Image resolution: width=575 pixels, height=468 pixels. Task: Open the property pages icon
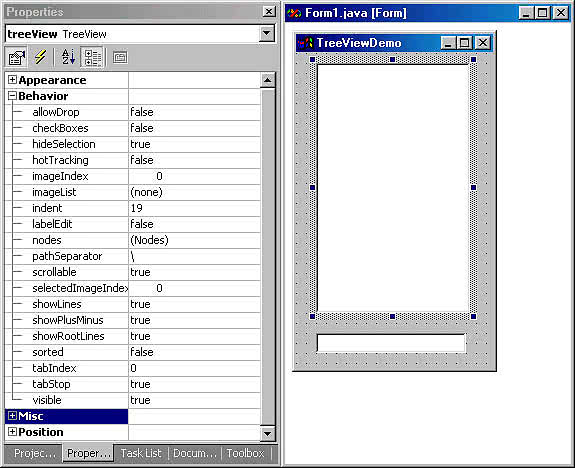(x=120, y=58)
